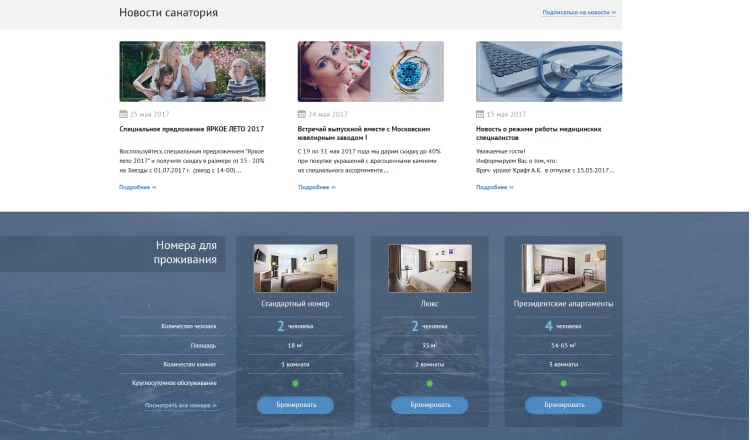Open the jewelry news image
Image resolution: width=756 pixels, height=440 pixels.
pyautogui.click(x=370, y=71)
